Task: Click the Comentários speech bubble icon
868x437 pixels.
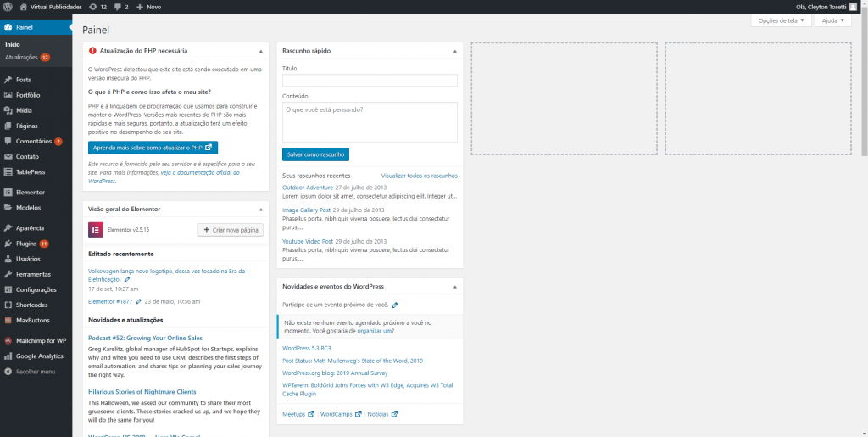Action: pyautogui.click(x=8, y=141)
